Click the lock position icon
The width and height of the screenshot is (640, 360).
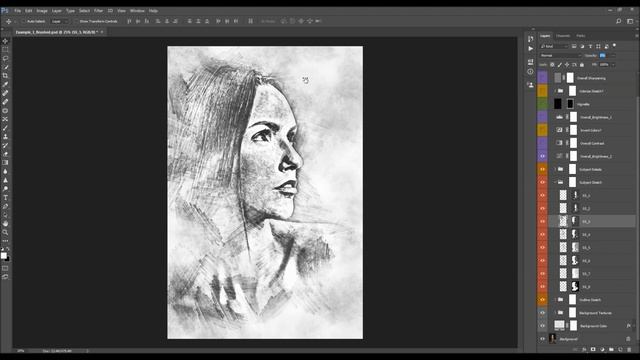point(567,64)
